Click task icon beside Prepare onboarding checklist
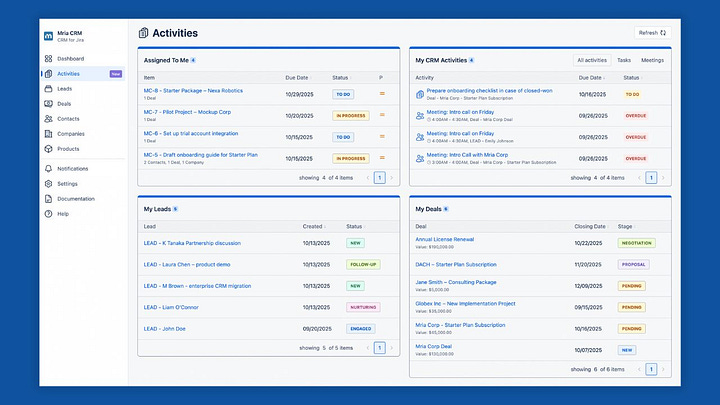Viewport: 720px width, 405px height. pyautogui.click(x=420, y=94)
